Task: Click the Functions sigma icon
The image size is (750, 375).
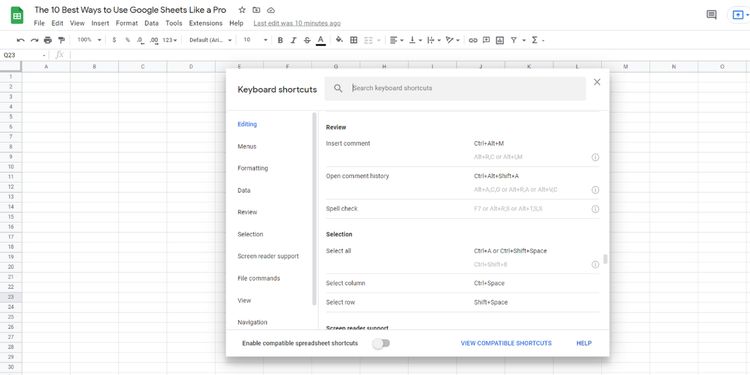Action: [535, 40]
